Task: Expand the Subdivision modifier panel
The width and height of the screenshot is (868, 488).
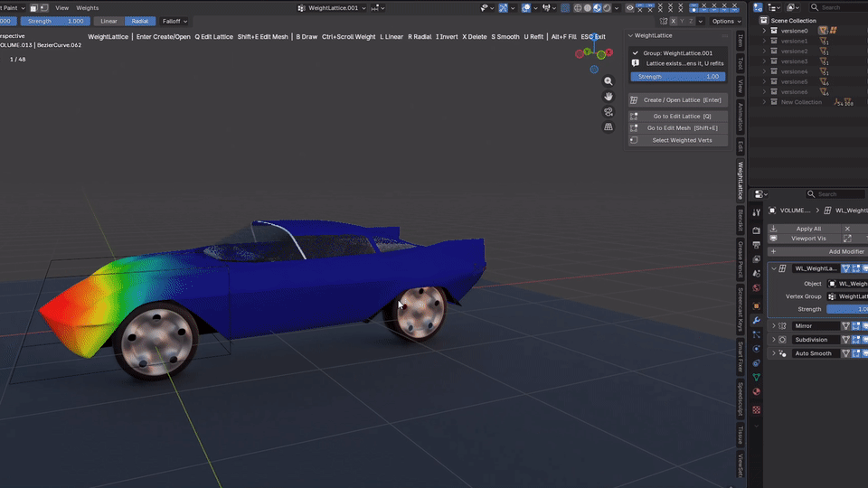Action: [774, 340]
